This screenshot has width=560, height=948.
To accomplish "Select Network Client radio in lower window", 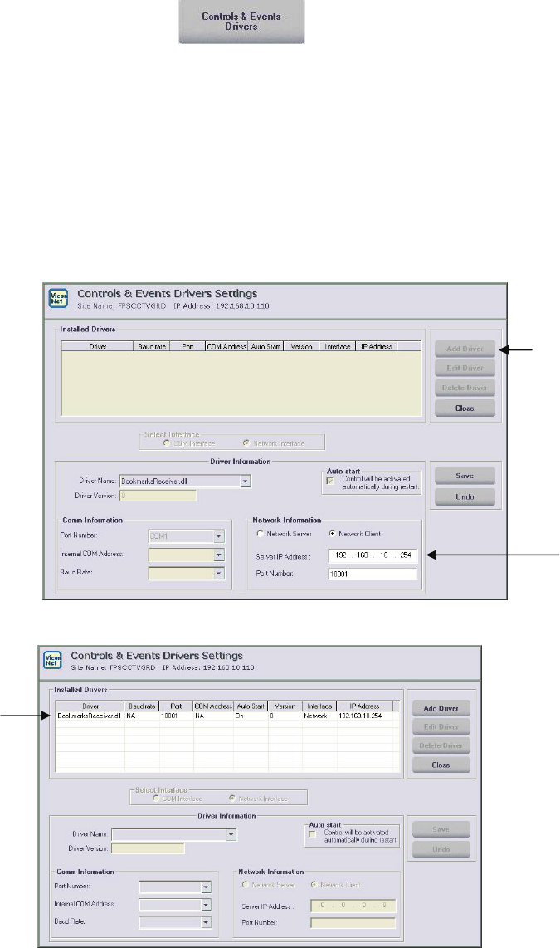I will pos(314,885).
